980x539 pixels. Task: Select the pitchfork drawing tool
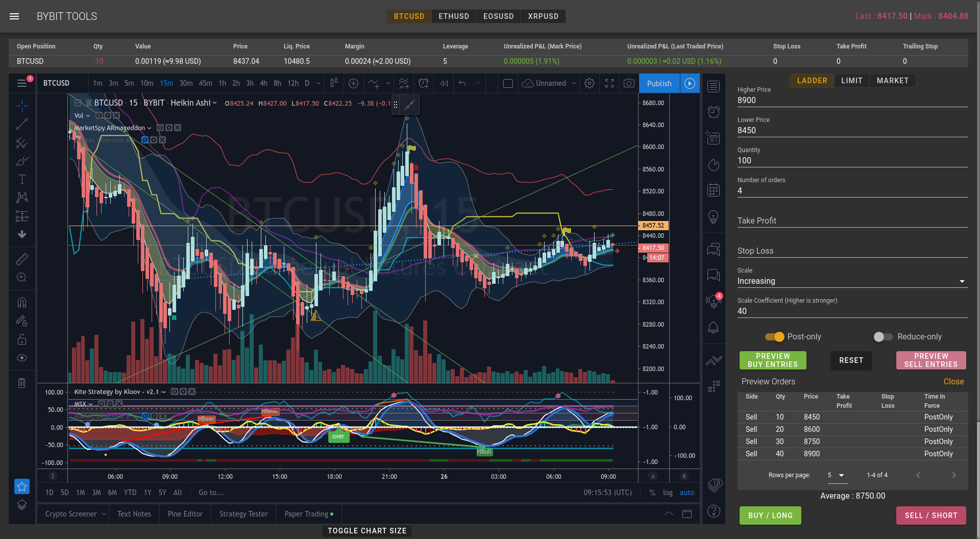pos(22,142)
